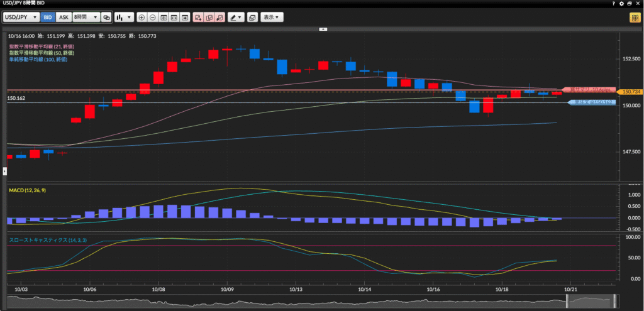
Task: Click the question mark help icon
Action: click(x=613, y=3)
